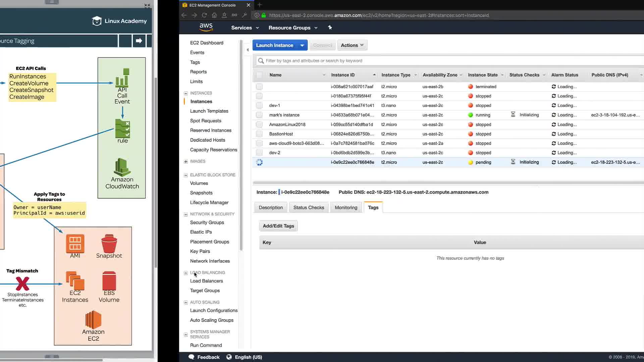Click the browser reload icon
This screenshot has width=644, height=362.
point(204,15)
